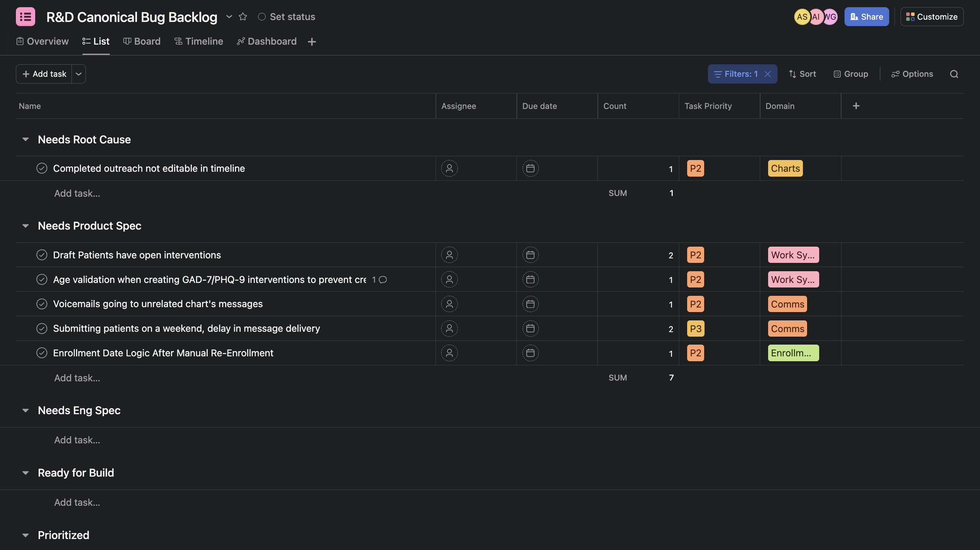
Task: Star the R&D Canonical Bug Backlog project
Action: pos(243,16)
